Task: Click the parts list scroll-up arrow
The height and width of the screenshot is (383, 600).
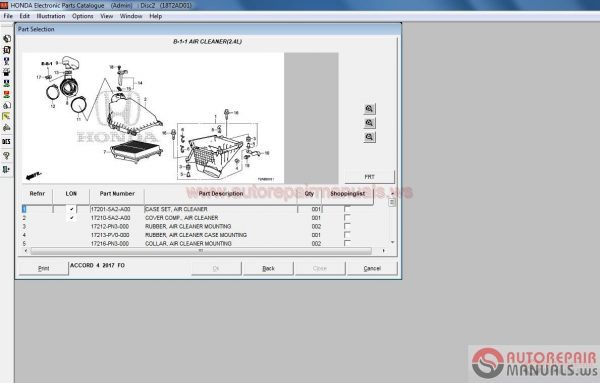Action: [x=392, y=194]
